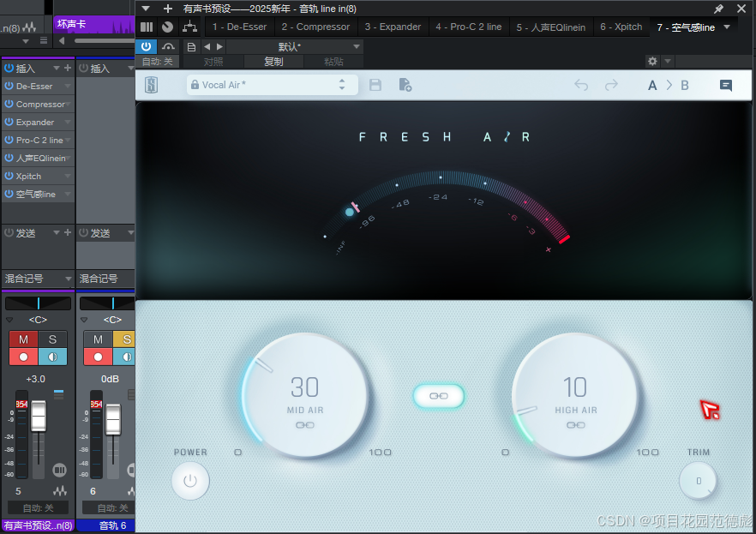This screenshot has width=756, height=534.
Task: Undo using the left curved arrow
Action: pos(581,86)
